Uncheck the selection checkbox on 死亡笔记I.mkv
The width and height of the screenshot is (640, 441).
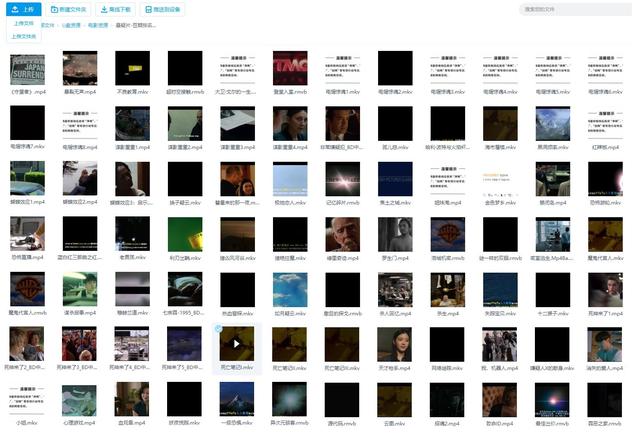[218, 328]
